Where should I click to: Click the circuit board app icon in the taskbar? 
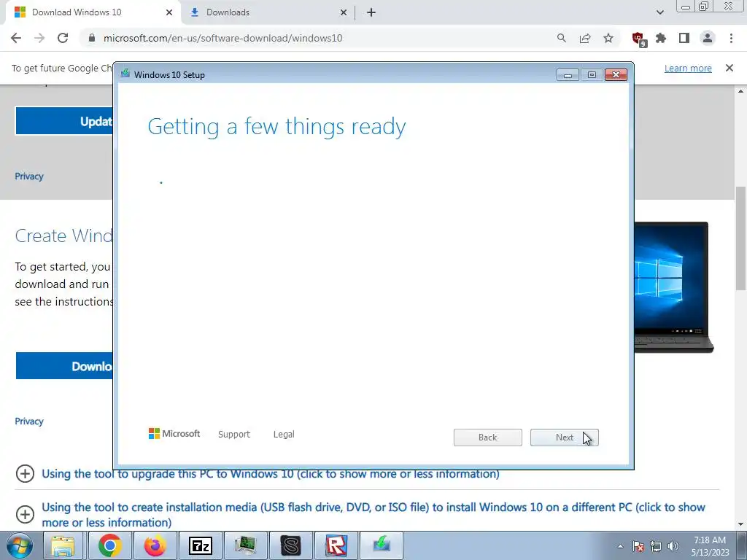pyautogui.click(x=245, y=545)
